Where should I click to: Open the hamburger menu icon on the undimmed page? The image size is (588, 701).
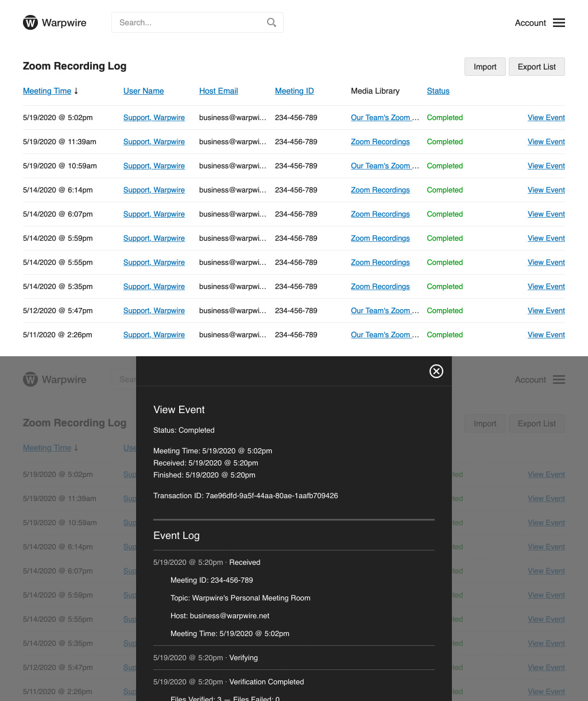pos(559,23)
